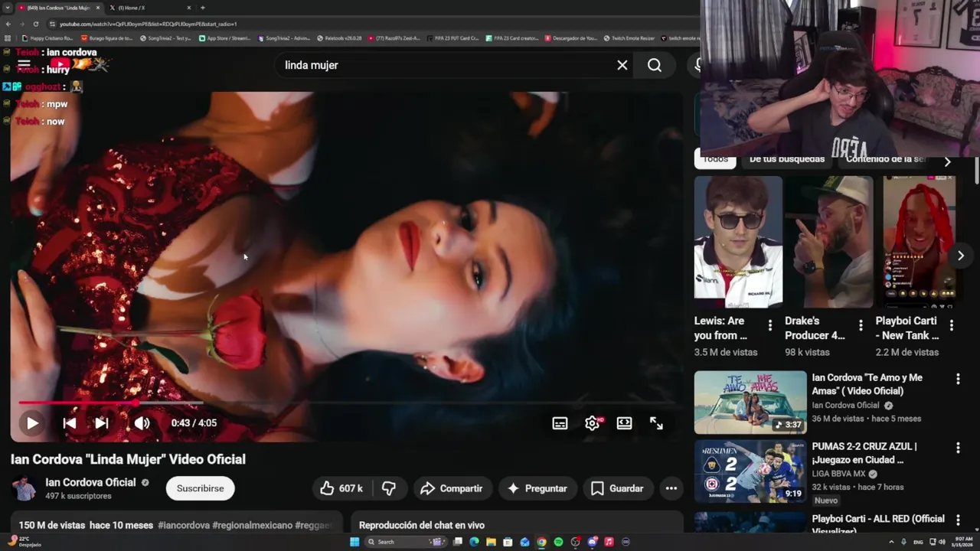Click the #regionalmexicano hashtag

pos(253,525)
